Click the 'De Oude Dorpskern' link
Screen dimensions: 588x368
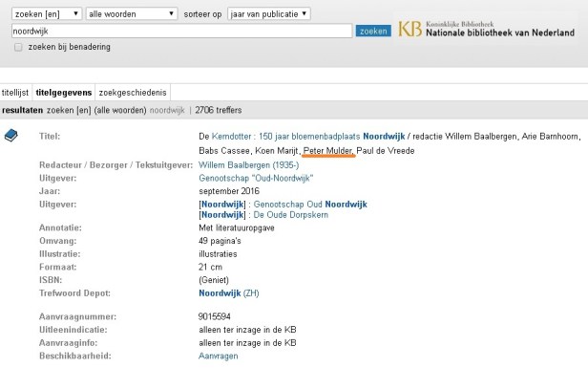pyautogui.click(x=290, y=215)
